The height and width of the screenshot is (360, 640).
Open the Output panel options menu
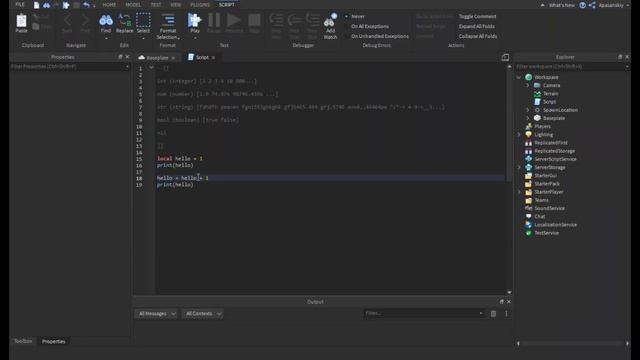pyautogui.click(x=506, y=313)
